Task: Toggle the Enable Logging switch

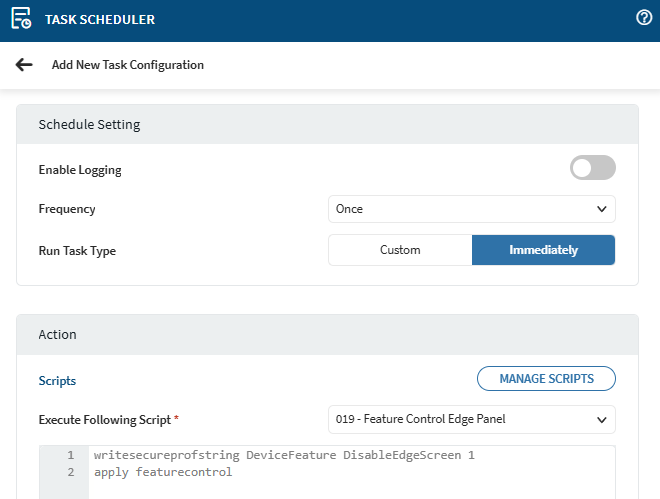Action: (x=592, y=169)
